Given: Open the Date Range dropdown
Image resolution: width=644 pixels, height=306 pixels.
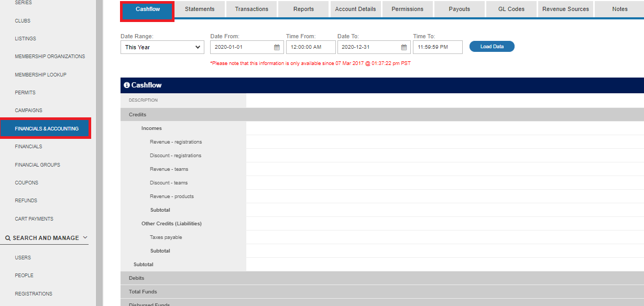Looking at the screenshot, I should (x=162, y=47).
